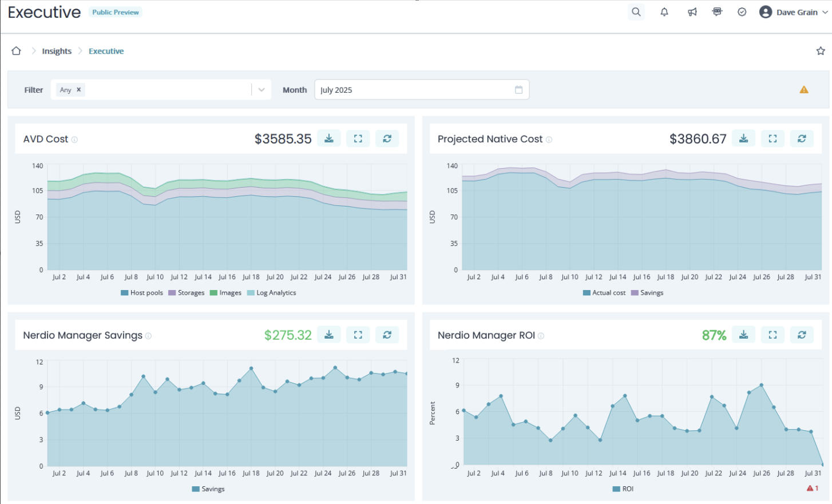Click the Executive breadcrumb link
Image resolution: width=832 pixels, height=504 pixels.
point(106,51)
